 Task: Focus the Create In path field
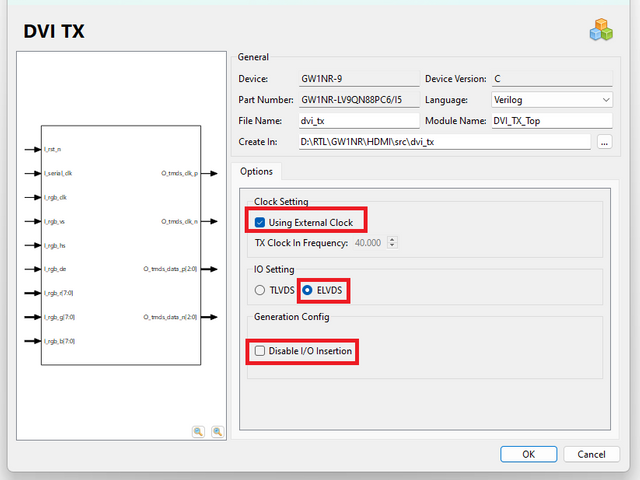coord(444,142)
